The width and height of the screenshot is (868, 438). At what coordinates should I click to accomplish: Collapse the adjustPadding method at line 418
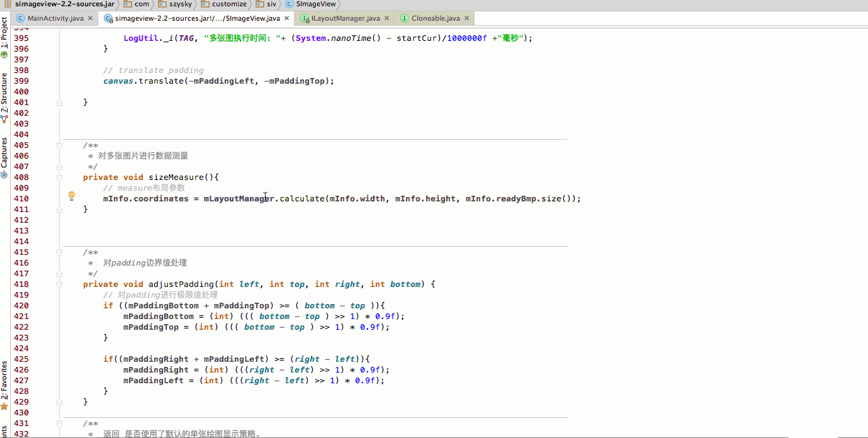click(60, 284)
